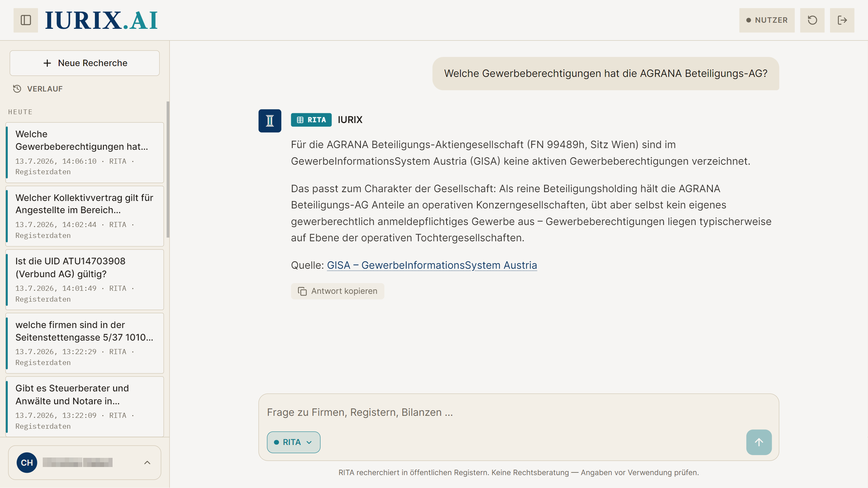Viewport: 868px width, 488px height.
Task: Click the question input field
Action: pos(519,412)
